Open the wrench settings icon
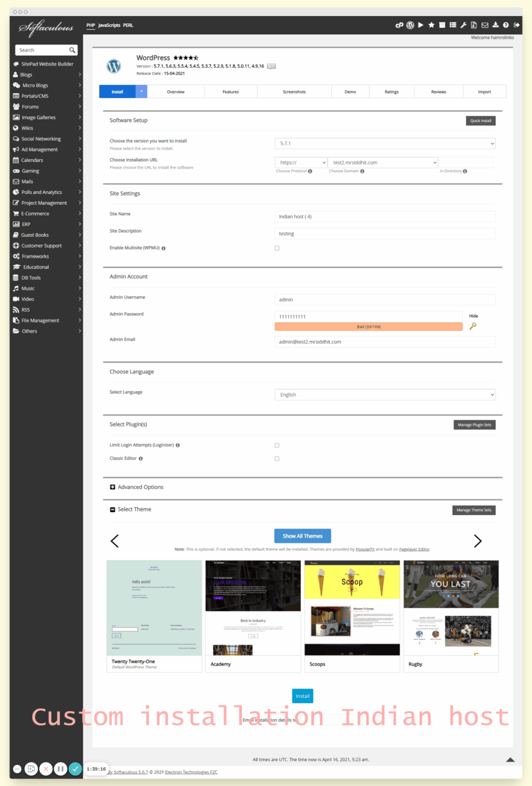 463,25
